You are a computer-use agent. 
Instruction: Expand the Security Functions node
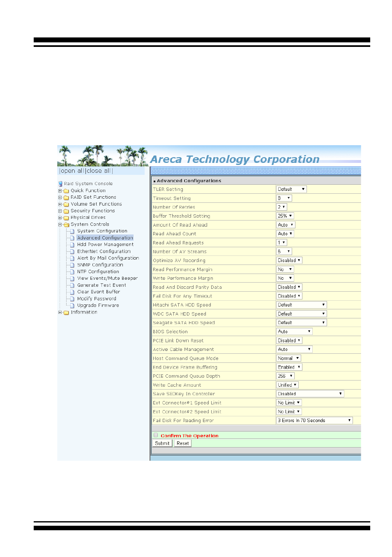[x=60, y=211]
